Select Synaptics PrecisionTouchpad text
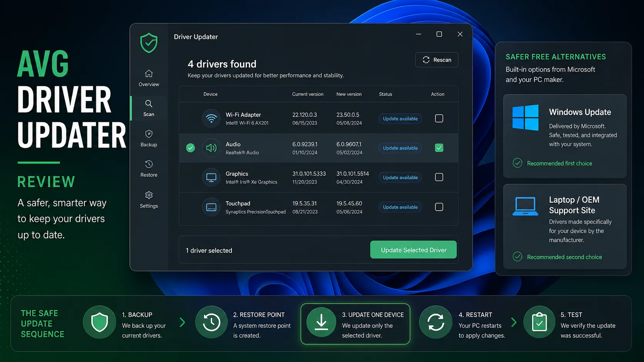The width and height of the screenshot is (644, 362). point(256,212)
